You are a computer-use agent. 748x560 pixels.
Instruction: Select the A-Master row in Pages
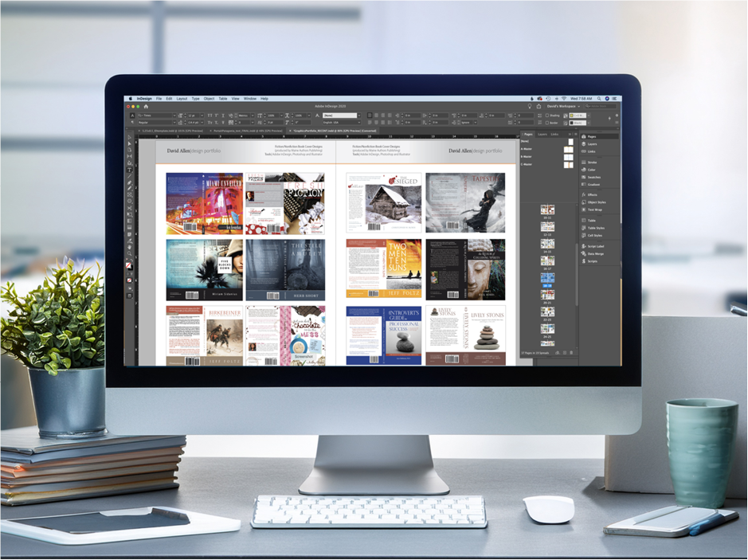[x=548, y=149]
